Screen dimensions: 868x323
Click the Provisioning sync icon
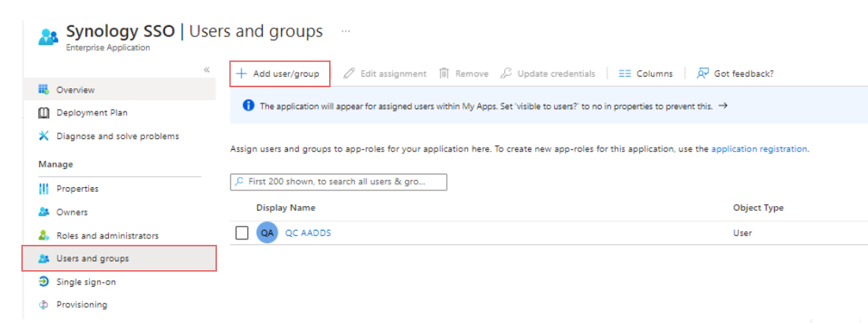[x=43, y=305]
